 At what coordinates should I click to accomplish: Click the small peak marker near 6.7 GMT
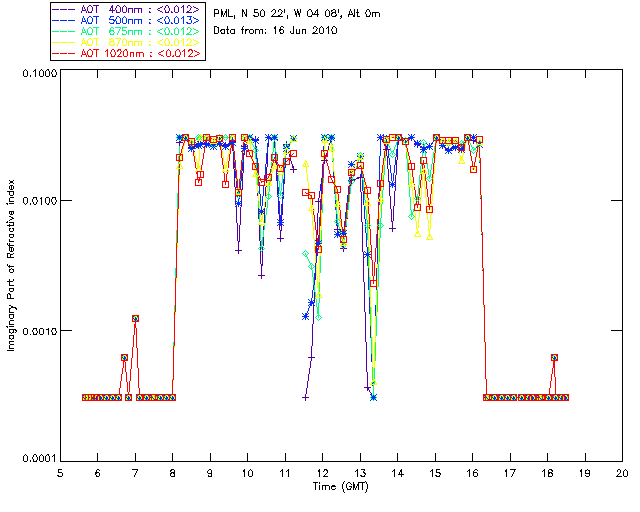(124, 357)
